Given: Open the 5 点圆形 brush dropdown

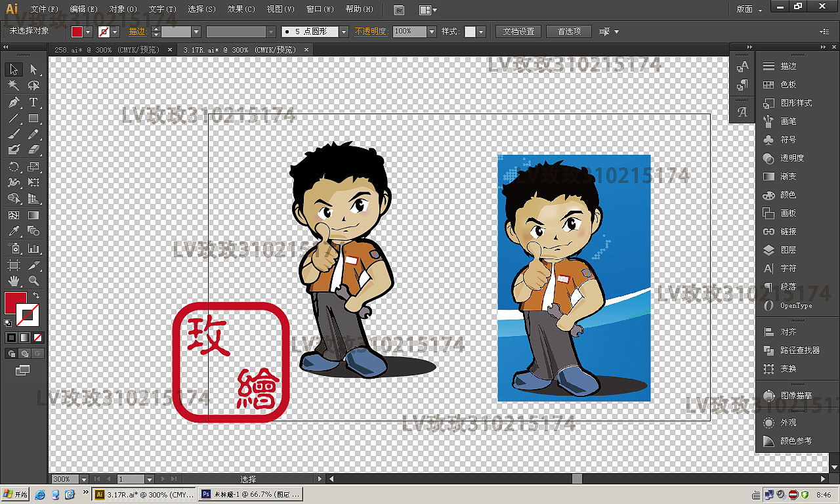Looking at the screenshot, I should 344,31.
